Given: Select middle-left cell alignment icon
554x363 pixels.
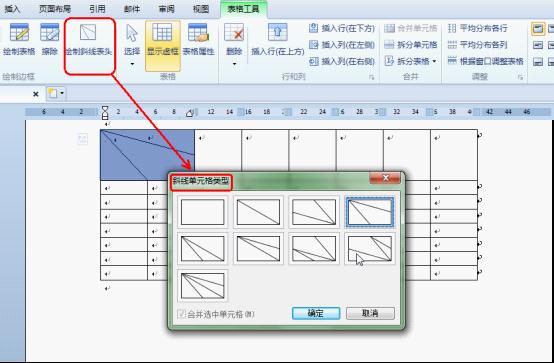Looking at the screenshot, I should tap(538, 45).
